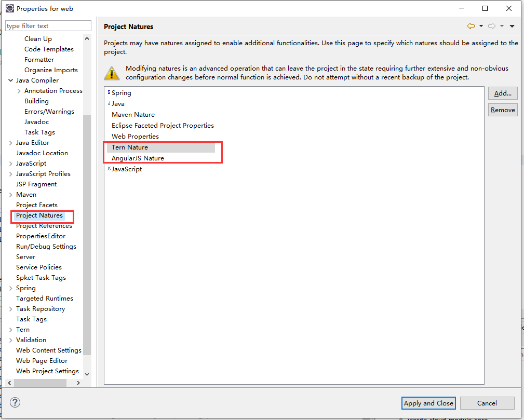The height and width of the screenshot is (420, 524).
Task: Select Web Properties nature row
Action: click(135, 137)
